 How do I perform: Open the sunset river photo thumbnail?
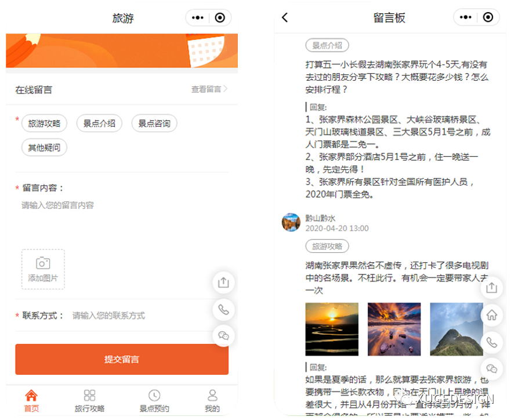332,329
